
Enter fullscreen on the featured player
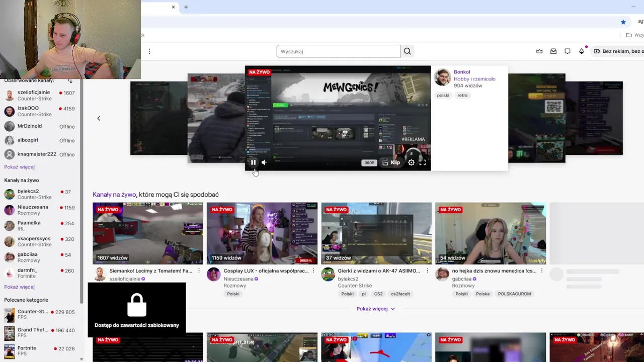tap(423, 162)
